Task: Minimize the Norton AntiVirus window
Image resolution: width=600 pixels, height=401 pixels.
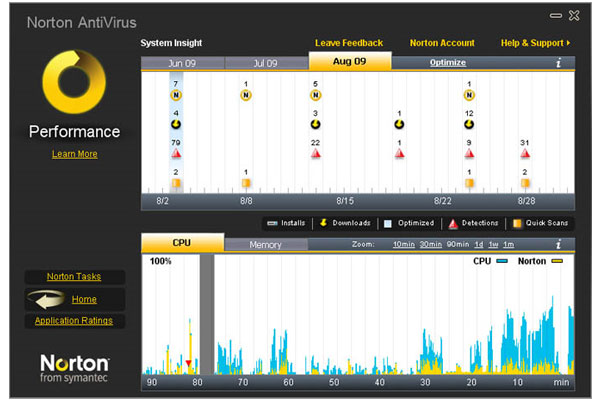Action: pyautogui.click(x=556, y=16)
